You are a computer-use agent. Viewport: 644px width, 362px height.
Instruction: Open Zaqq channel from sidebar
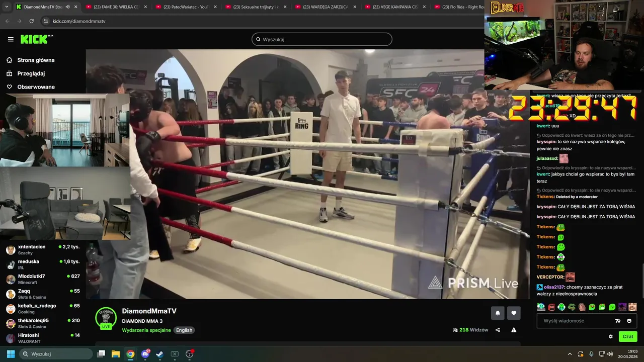(43, 294)
